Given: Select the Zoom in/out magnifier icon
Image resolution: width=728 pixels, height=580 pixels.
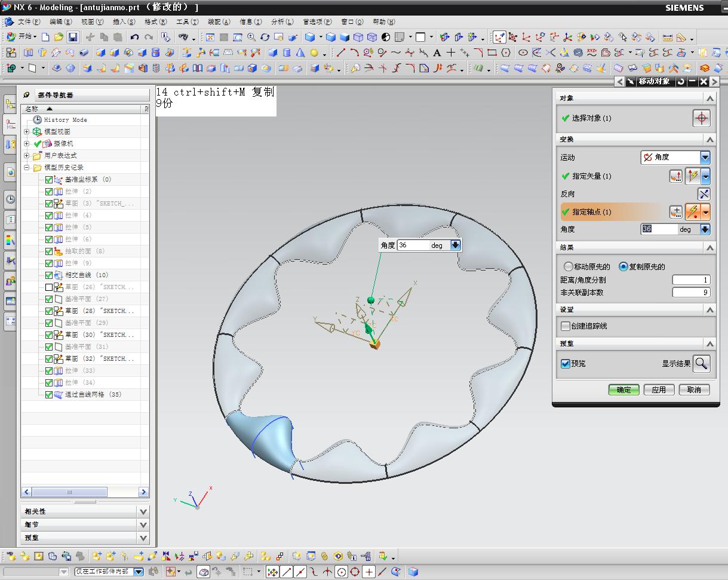Looking at the screenshot, I should point(251,37).
